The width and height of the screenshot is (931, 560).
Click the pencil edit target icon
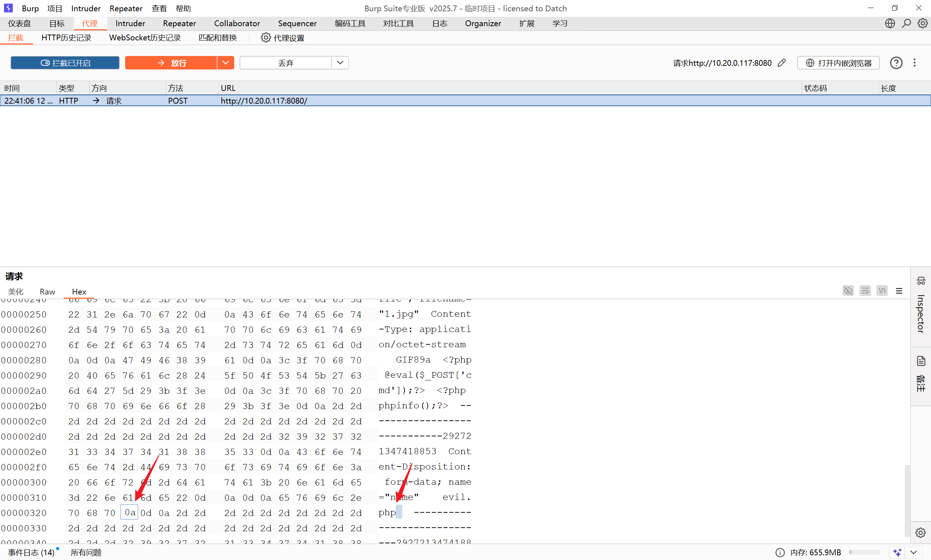(x=782, y=63)
